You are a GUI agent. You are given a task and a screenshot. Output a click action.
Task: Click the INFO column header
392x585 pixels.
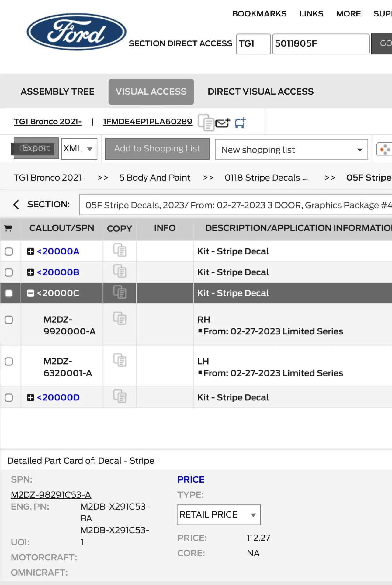pos(165,228)
